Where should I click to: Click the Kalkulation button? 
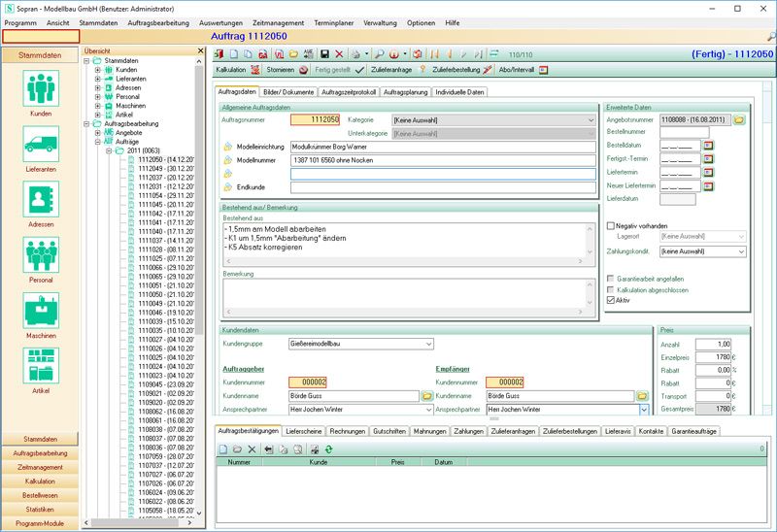click(237, 70)
